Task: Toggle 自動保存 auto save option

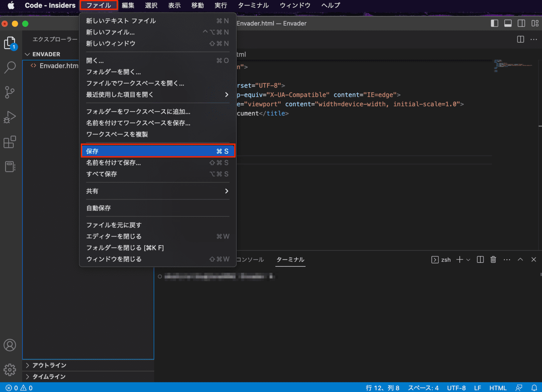Action: (x=99, y=208)
